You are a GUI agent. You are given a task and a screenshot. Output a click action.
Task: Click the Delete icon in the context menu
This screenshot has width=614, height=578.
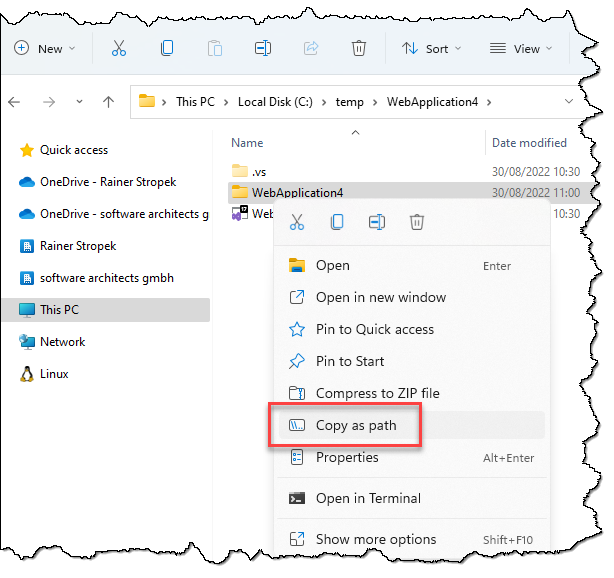click(x=418, y=222)
